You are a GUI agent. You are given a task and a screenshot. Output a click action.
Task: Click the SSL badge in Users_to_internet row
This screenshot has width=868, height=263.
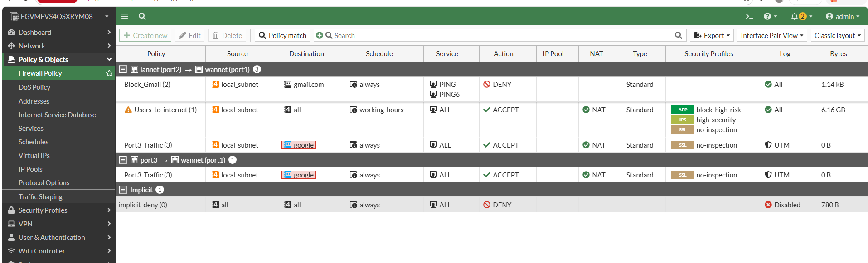pos(683,129)
